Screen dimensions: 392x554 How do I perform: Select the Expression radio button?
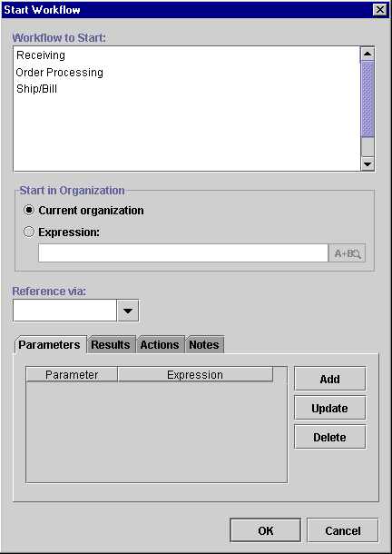point(29,232)
